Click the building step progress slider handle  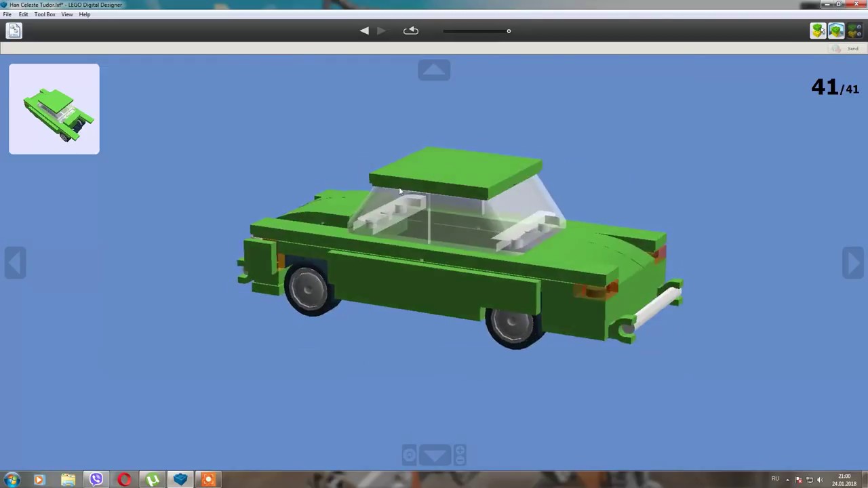tap(509, 30)
